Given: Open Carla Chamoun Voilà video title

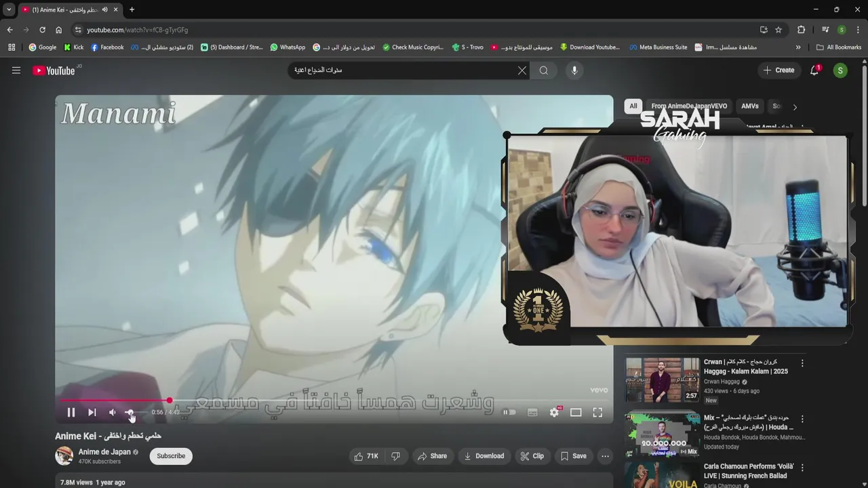Looking at the screenshot, I should point(749,471).
